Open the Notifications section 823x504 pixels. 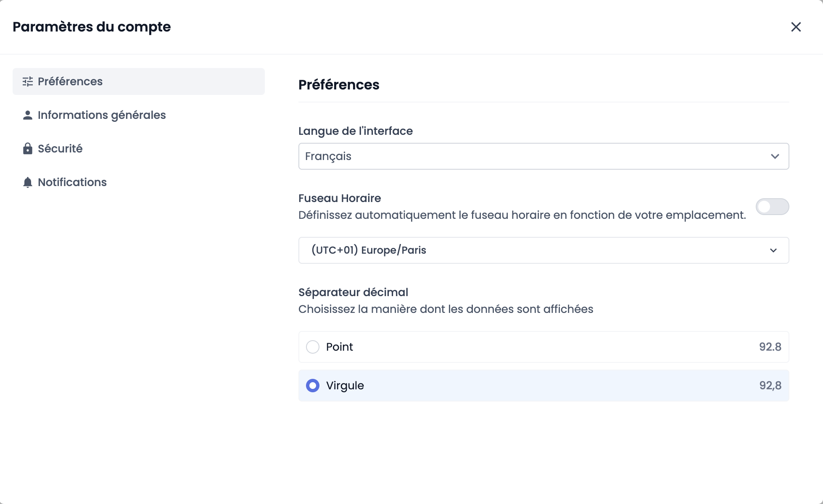[x=72, y=182]
